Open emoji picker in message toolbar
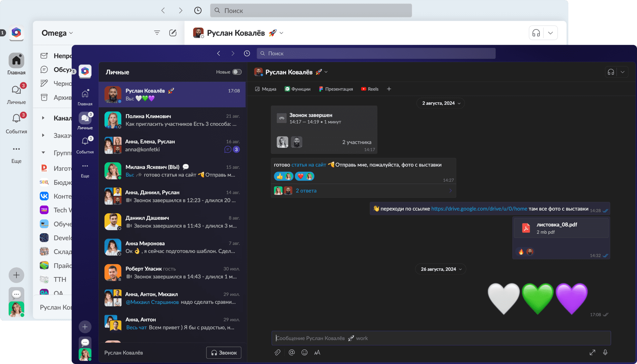 click(x=305, y=353)
